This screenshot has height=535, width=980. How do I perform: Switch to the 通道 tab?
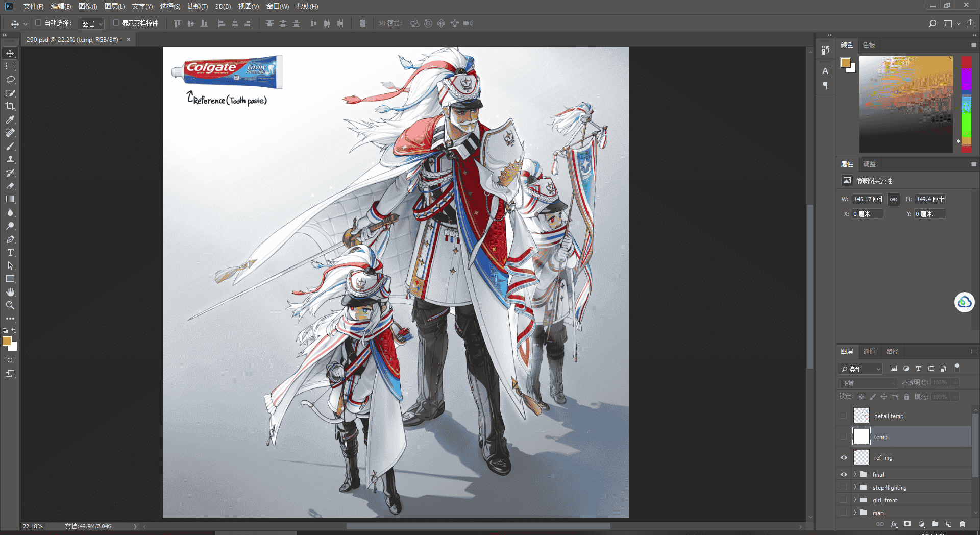click(869, 351)
